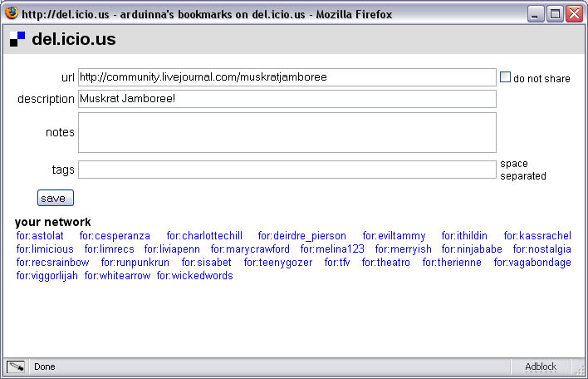Open Adblock in the status bar
Image resolution: width=588 pixels, height=379 pixels.
541,367
